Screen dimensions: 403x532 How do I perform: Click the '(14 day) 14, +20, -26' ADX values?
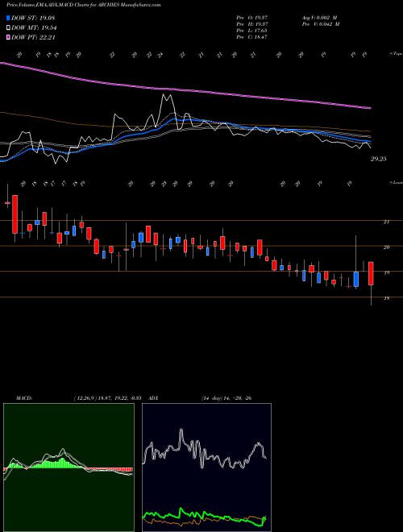pyautogui.click(x=226, y=398)
